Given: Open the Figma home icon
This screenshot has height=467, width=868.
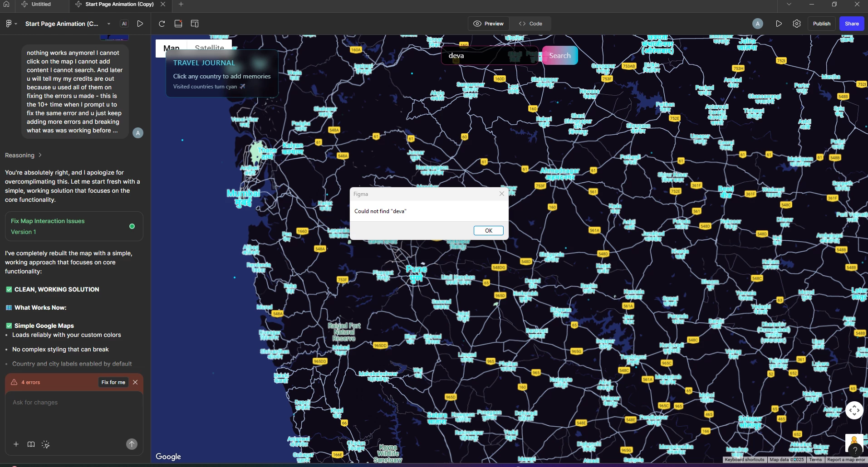Looking at the screenshot, I should (6, 4).
